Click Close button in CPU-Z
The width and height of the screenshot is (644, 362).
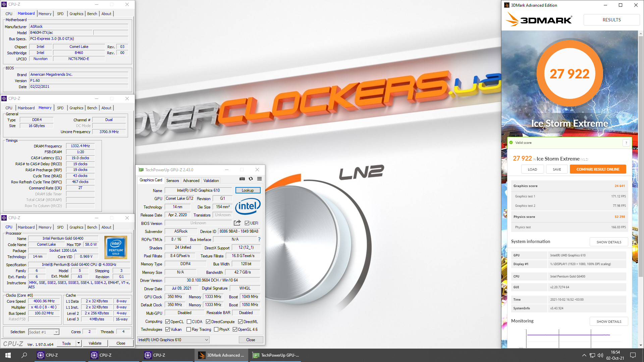coord(121,343)
